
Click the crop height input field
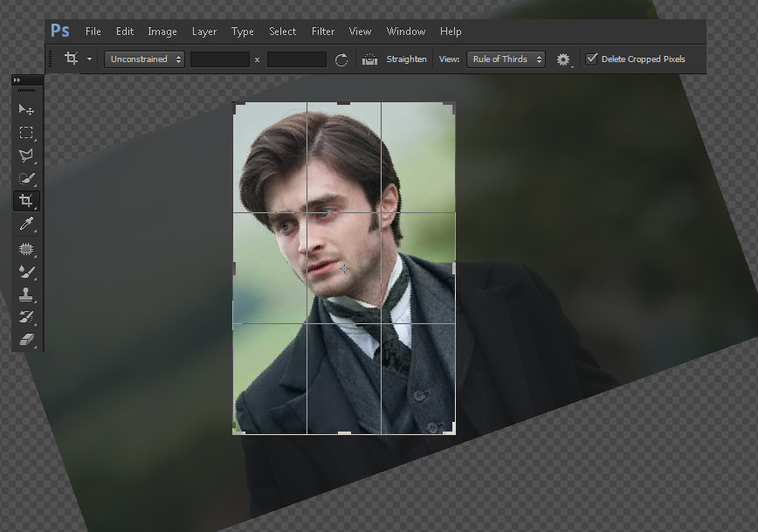click(x=297, y=59)
